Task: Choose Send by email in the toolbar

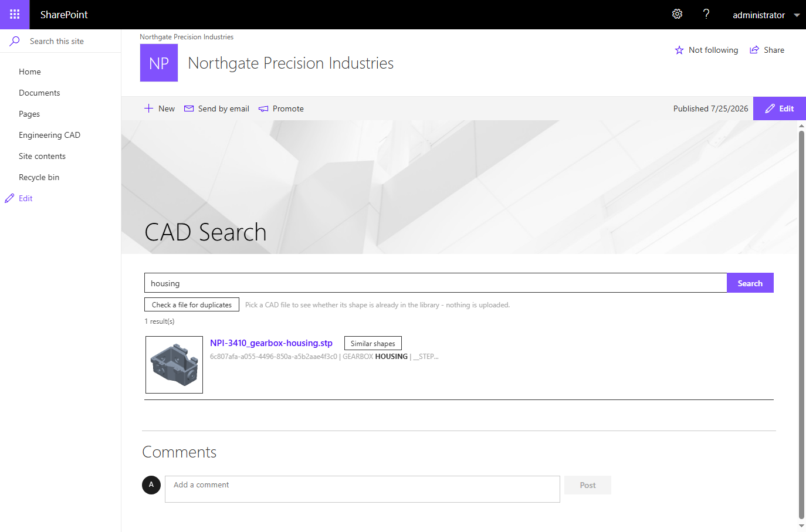Action: tap(223, 109)
